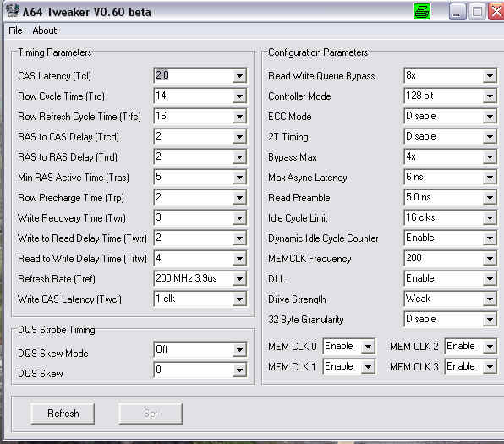
Task: Open the Max Async Latency dropdown
Action: point(490,177)
